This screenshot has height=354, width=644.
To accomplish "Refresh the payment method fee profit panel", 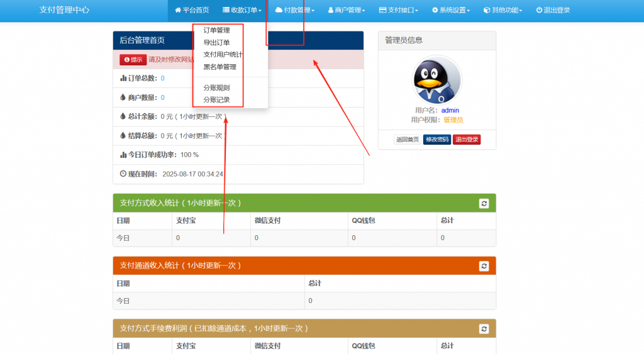I will [484, 329].
